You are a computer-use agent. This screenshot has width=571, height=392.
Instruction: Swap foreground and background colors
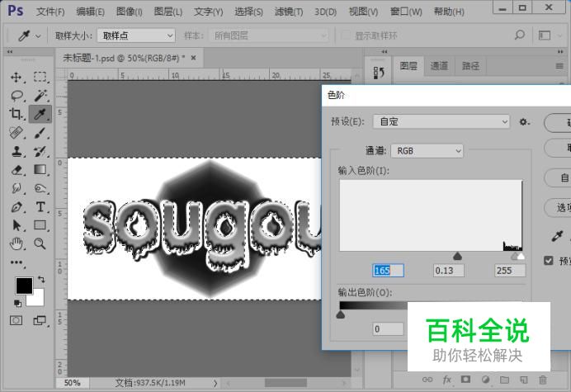[41, 280]
